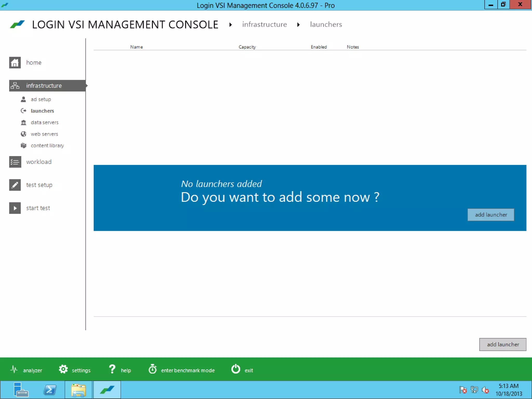Open the workload section icon
This screenshot has width=532, height=399.
[15, 162]
